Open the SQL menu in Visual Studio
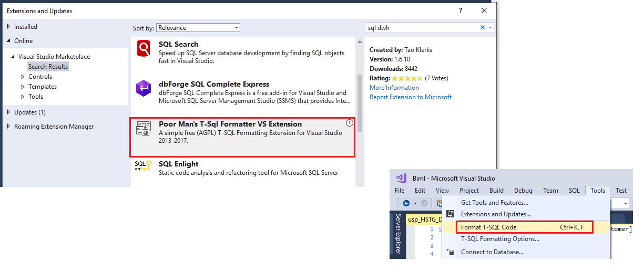 point(574,191)
